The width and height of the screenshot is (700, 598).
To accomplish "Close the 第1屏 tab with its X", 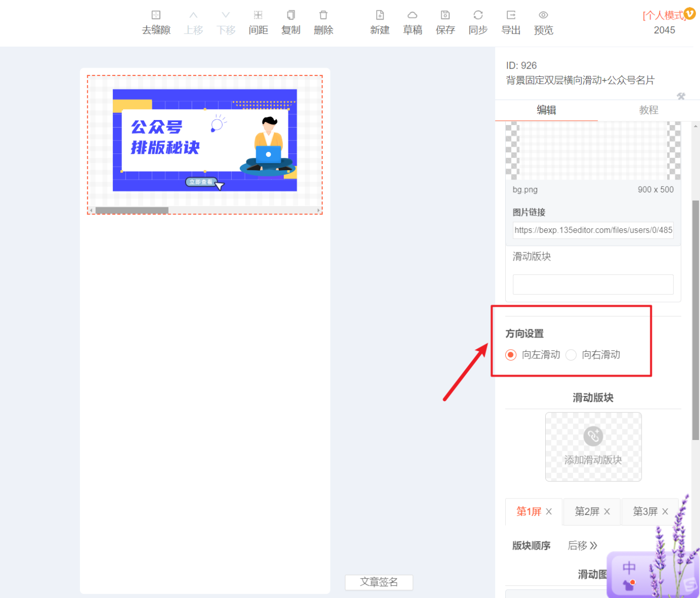I will (x=549, y=511).
